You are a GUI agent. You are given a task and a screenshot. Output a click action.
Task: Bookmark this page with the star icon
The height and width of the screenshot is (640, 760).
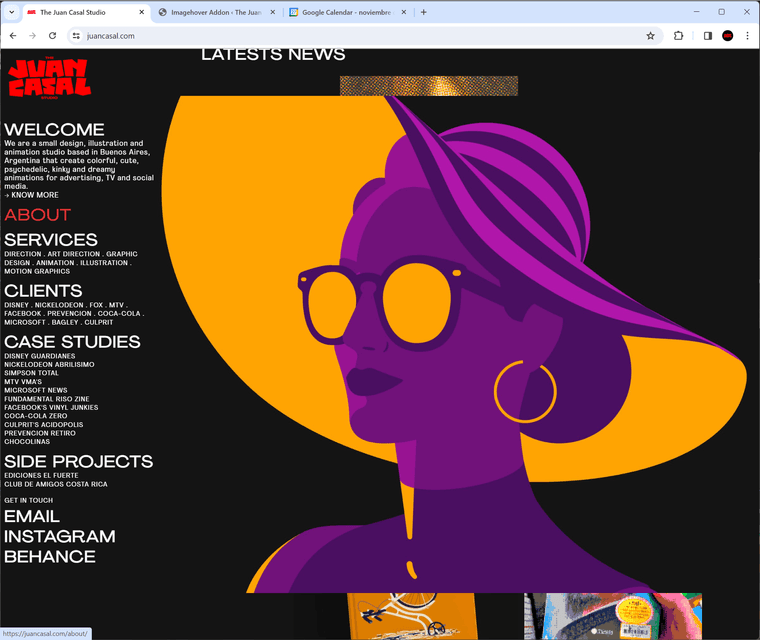(x=650, y=36)
